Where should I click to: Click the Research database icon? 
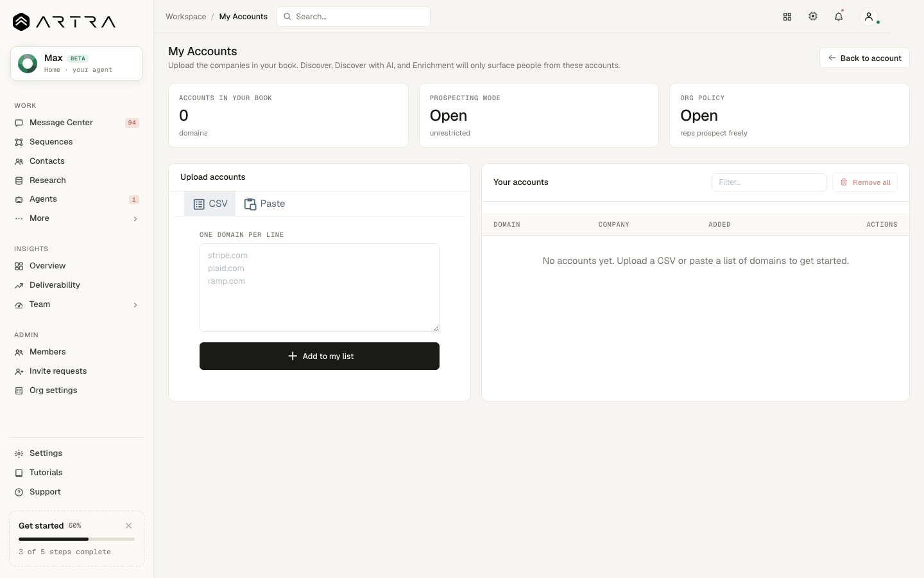[x=19, y=180]
